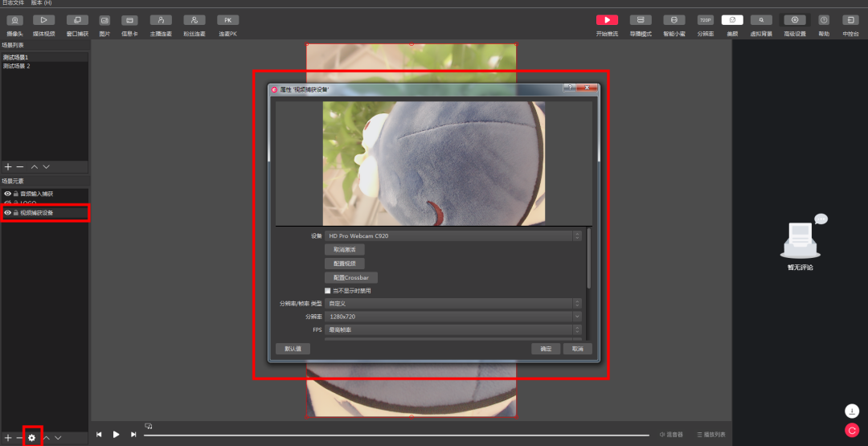Open the 分辨率 dropdown showing 1280x720
This screenshot has height=446, width=868.
pos(452,317)
